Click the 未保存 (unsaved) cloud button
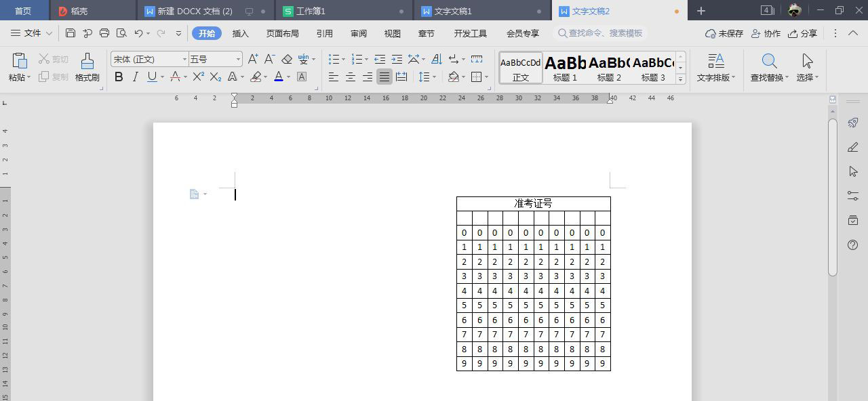Viewport: 868px width, 401px height. (x=724, y=33)
